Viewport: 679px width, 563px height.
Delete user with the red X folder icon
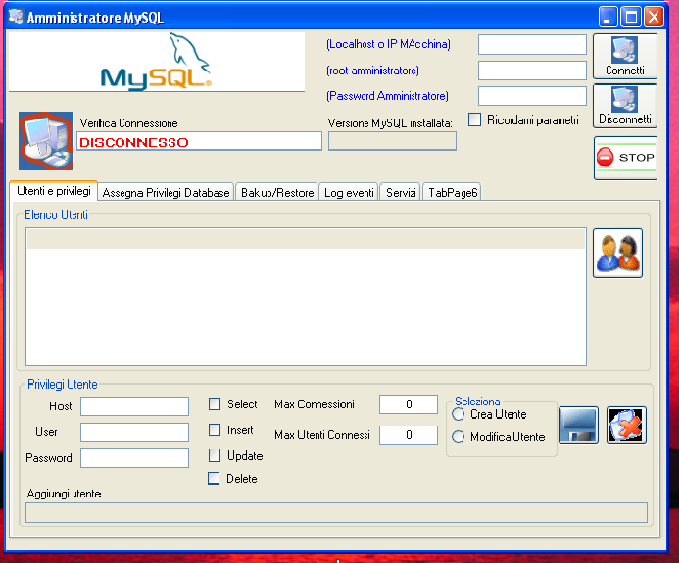(627, 425)
